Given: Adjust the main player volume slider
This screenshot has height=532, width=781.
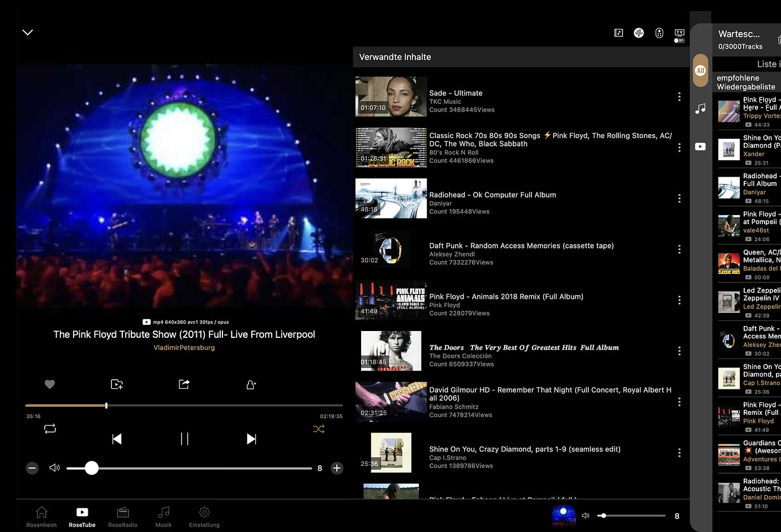Looking at the screenshot, I should tap(189, 468).
